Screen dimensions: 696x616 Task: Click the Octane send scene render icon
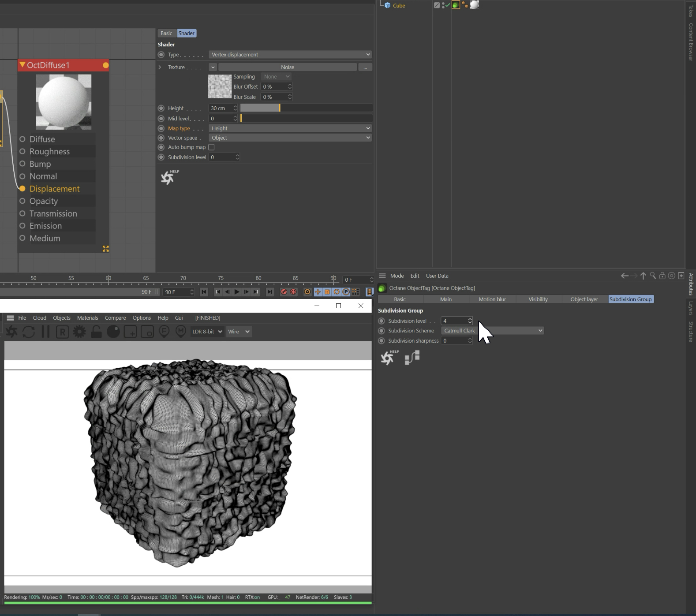coord(11,332)
